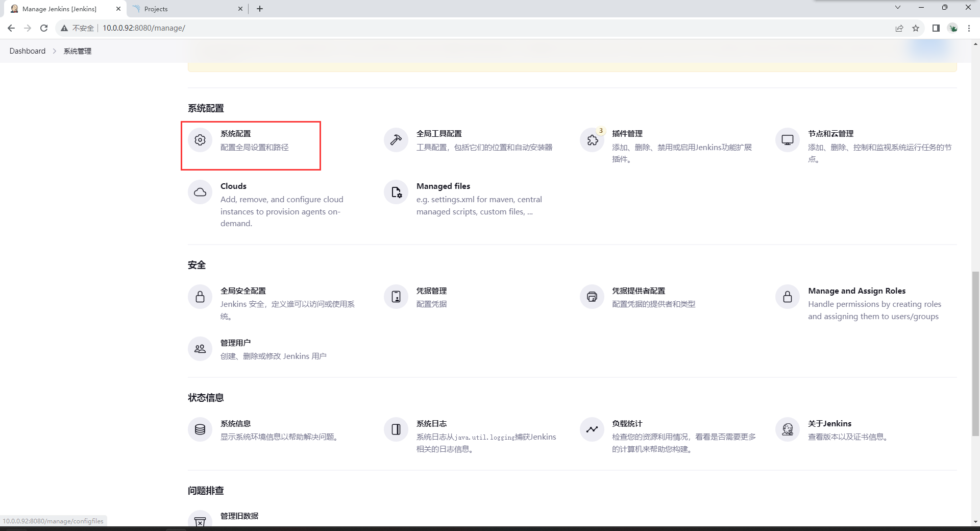
Task: Open the 插件管理 puzzle piece icon
Action: 592,140
